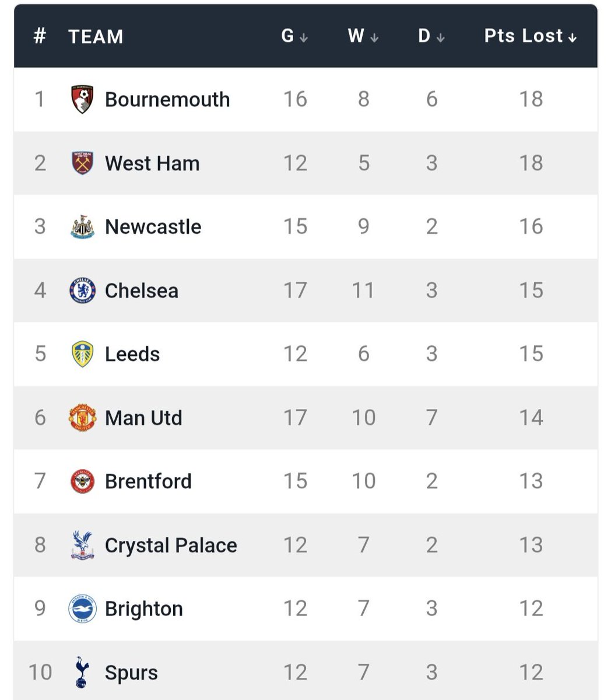This screenshot has width=611, height=700.
Task: Open the Bournemouth team name link
Action: point(167,99)
